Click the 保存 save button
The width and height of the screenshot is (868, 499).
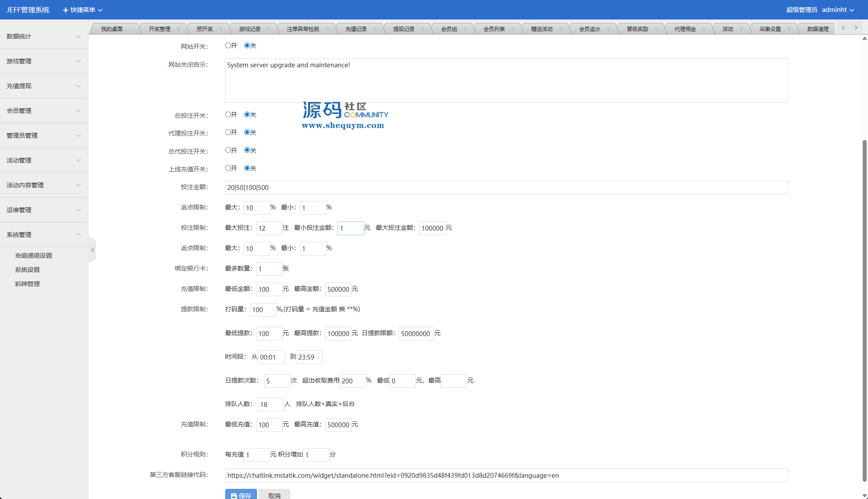(241, 495)
